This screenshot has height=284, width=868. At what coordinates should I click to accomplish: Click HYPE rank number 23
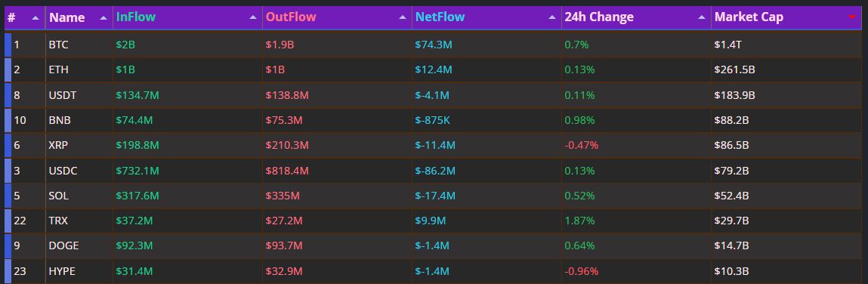point(20,271)
